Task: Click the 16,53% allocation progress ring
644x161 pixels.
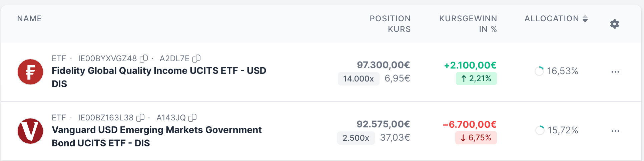Action: coord(539,71)
